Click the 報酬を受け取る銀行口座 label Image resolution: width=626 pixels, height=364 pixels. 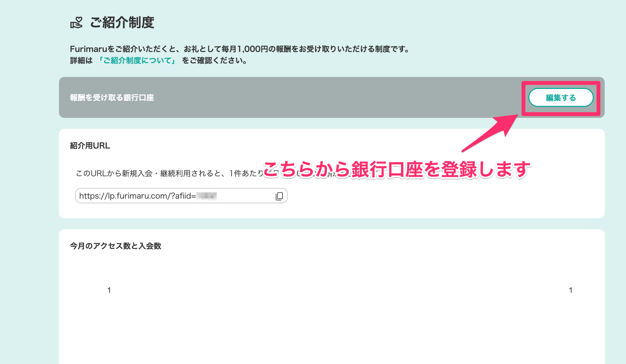point(112,98)
